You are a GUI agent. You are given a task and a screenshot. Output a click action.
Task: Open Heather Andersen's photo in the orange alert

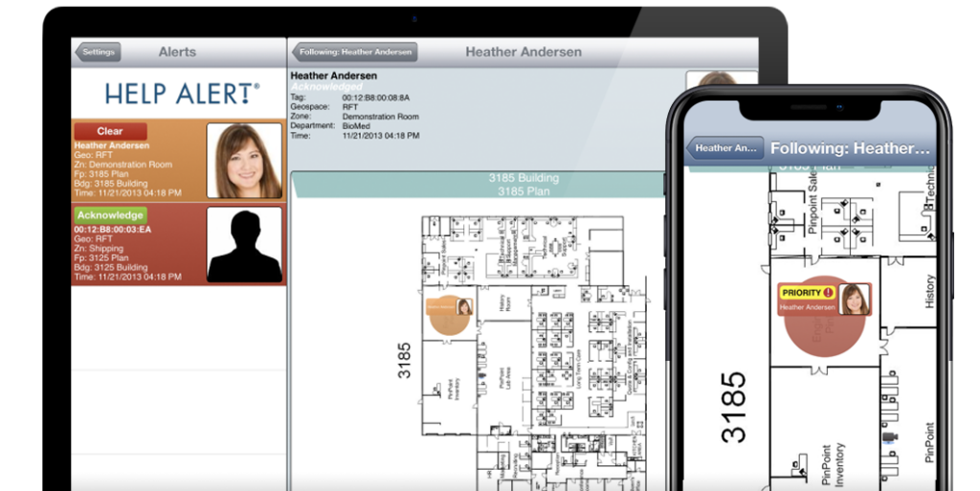pyautogui.click(x=244, y=161)
